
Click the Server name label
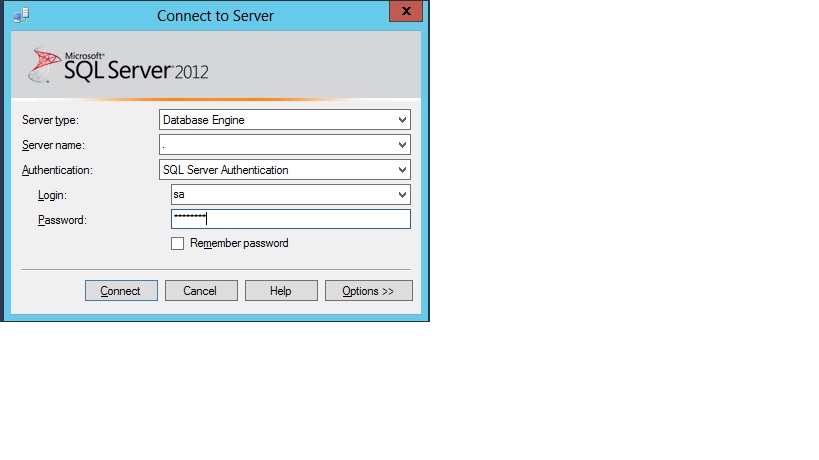(x=53, y=145)
